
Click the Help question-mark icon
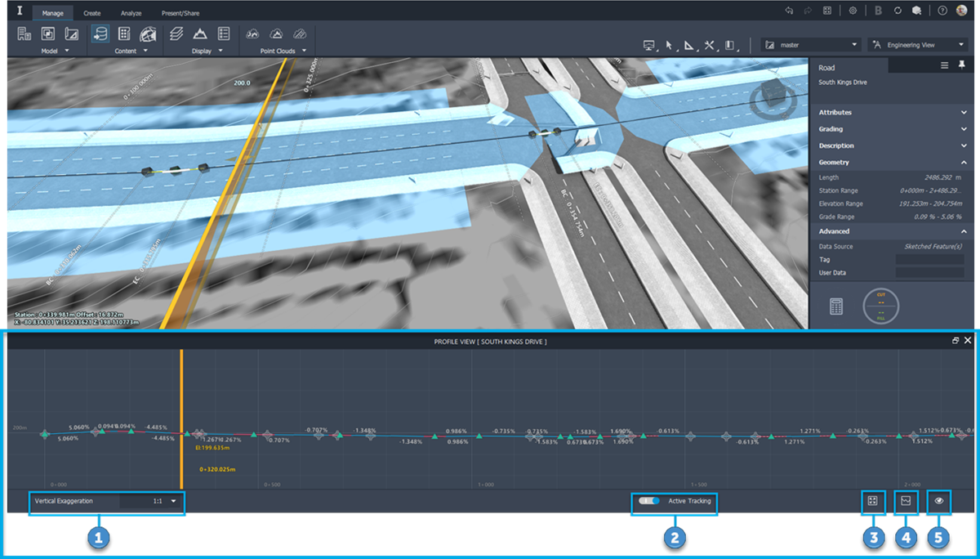(943, 11)
